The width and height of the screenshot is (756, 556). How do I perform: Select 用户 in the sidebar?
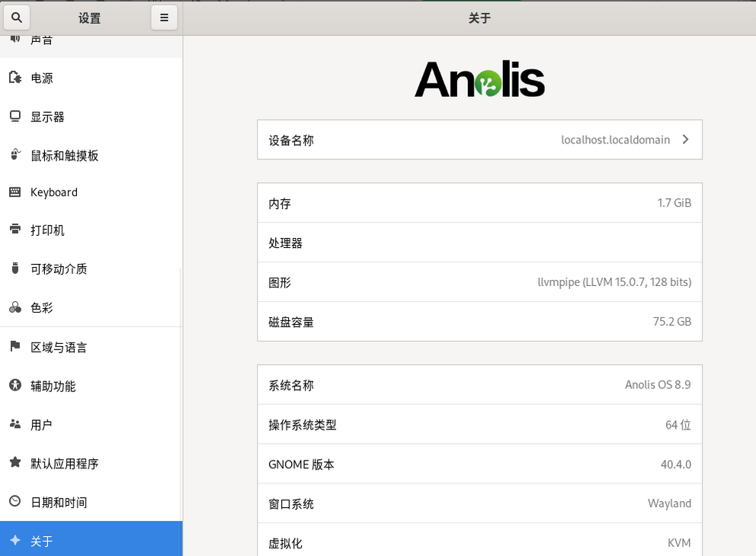41,425
